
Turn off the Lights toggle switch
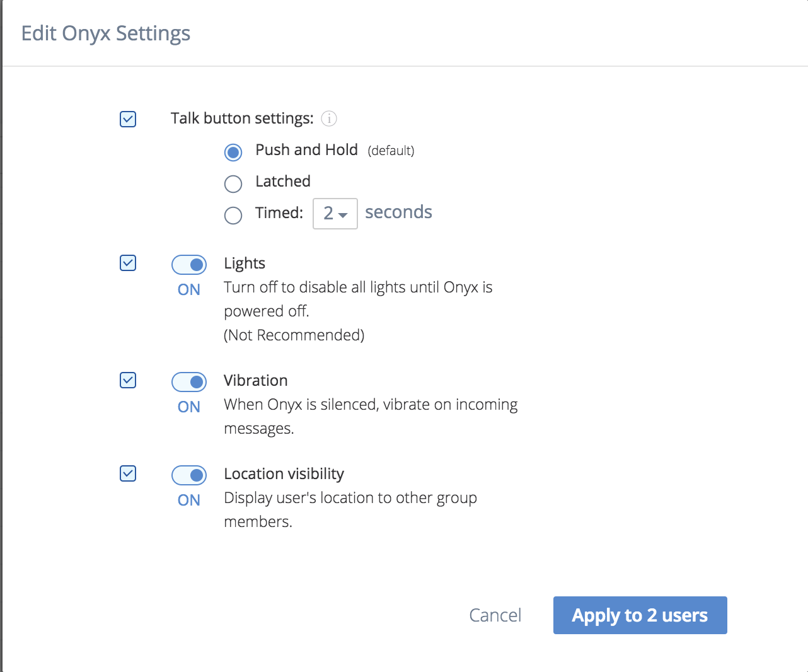[189, 265]
